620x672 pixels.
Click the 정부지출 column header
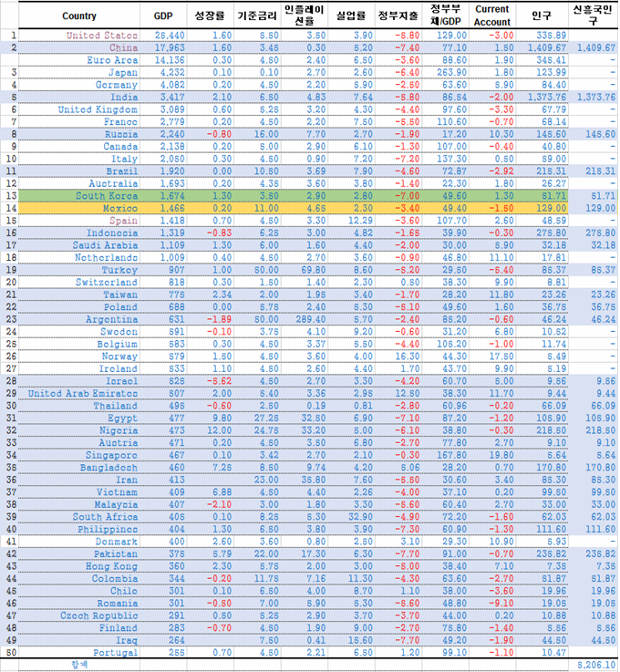pos(398,16)
